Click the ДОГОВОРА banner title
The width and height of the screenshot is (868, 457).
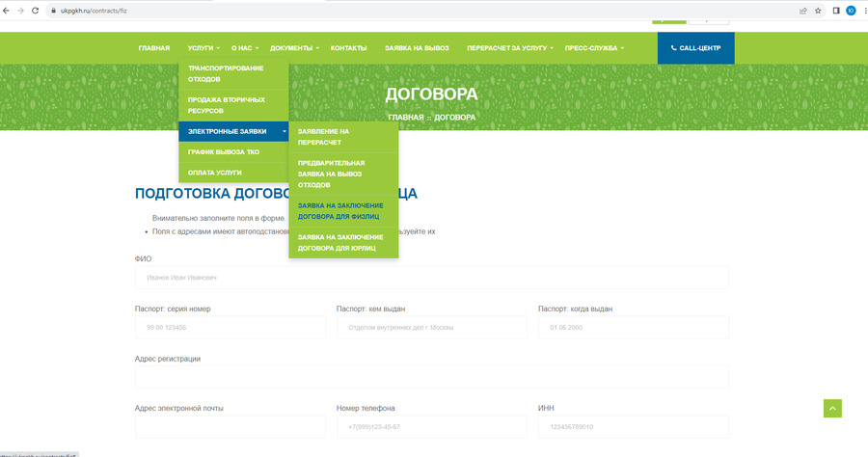431,94
